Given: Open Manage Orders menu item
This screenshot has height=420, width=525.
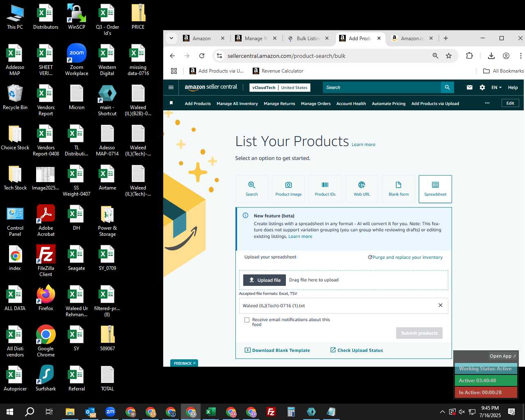Looking at the screenshot, I should (x=316, y=103).
